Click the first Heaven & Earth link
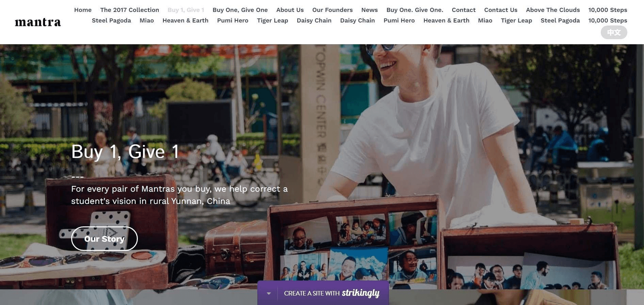 coord(186,20)
